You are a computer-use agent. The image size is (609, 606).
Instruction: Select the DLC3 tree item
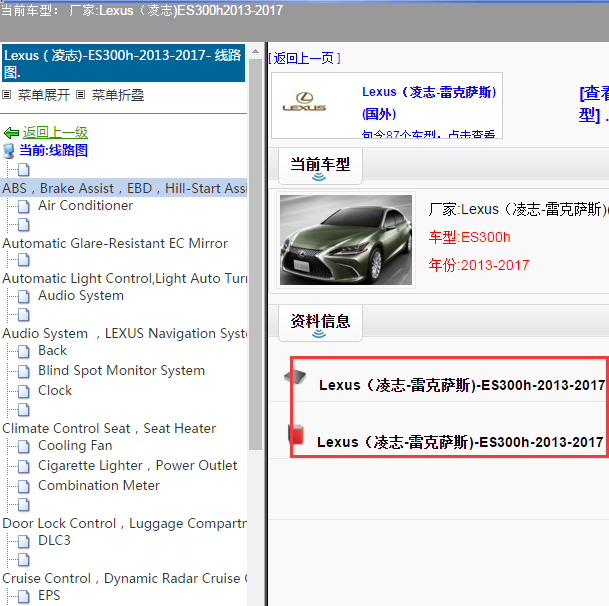[54, 540]
